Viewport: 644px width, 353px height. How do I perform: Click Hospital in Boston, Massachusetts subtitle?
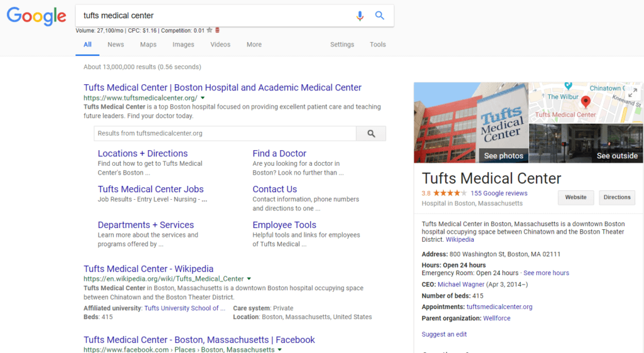[472, 204]
